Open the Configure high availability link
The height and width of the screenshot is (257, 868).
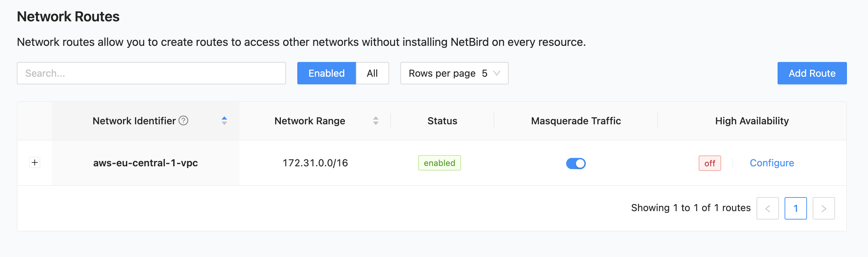tap(772, 163)
